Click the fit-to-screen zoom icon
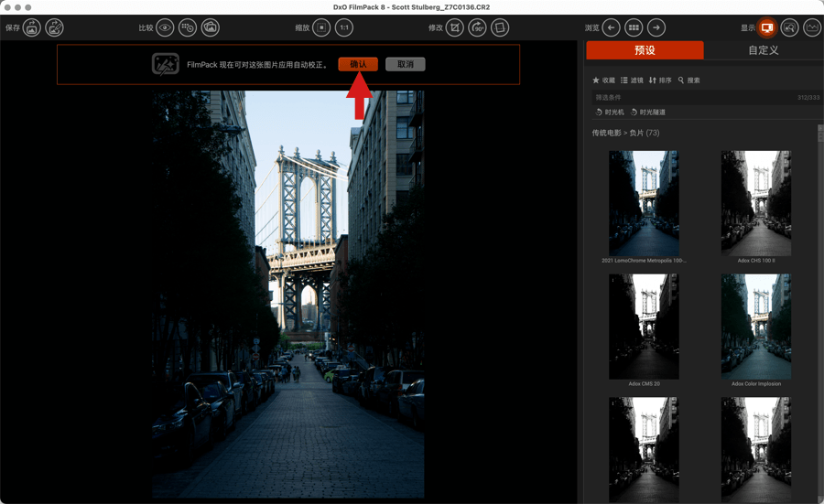 tap(321, 28)
